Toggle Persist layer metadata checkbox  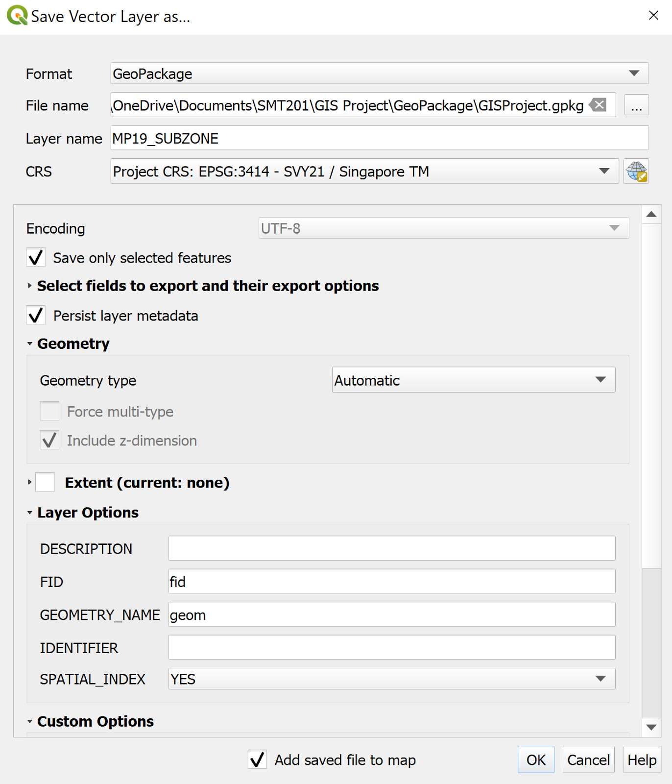tap(36, 316)
